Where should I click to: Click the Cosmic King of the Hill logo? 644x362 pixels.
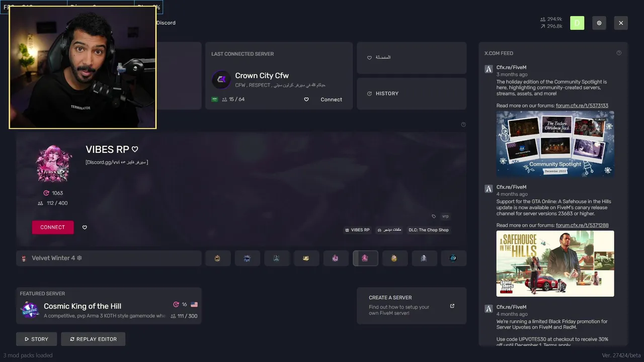(29, 310)
